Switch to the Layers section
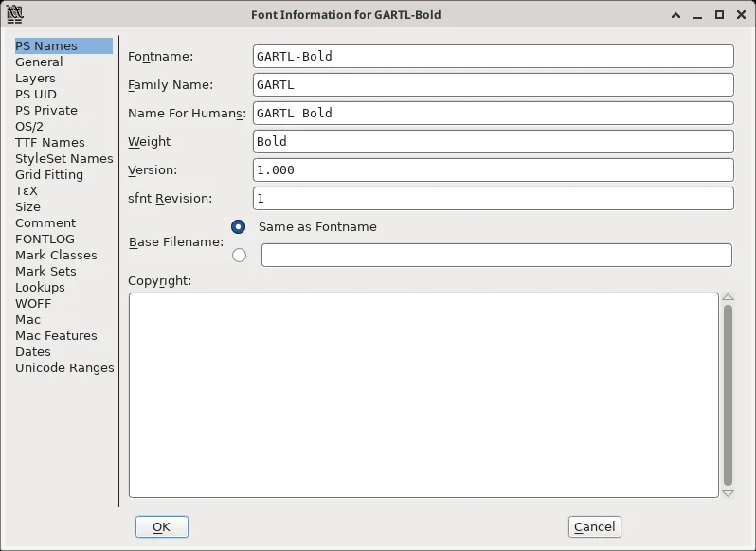 35,78
